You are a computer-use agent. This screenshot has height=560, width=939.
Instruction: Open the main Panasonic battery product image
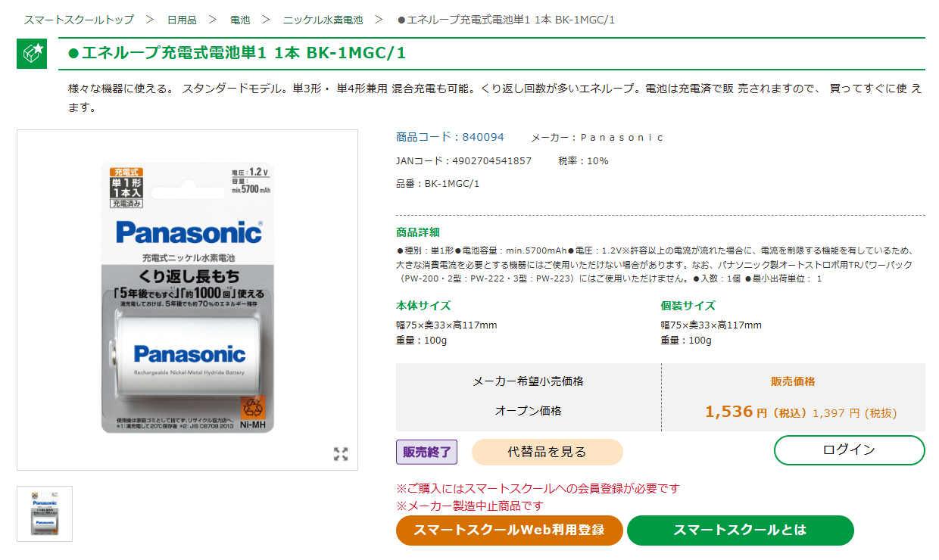pyautogui.click(x=187, y=300)
